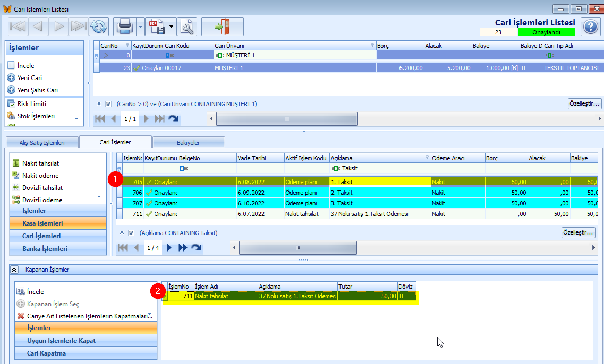This screenshot has width=604, height=364.
Task: Click transactions grid horizontal scrollbar thumb
Action: (x=298, y=248)
